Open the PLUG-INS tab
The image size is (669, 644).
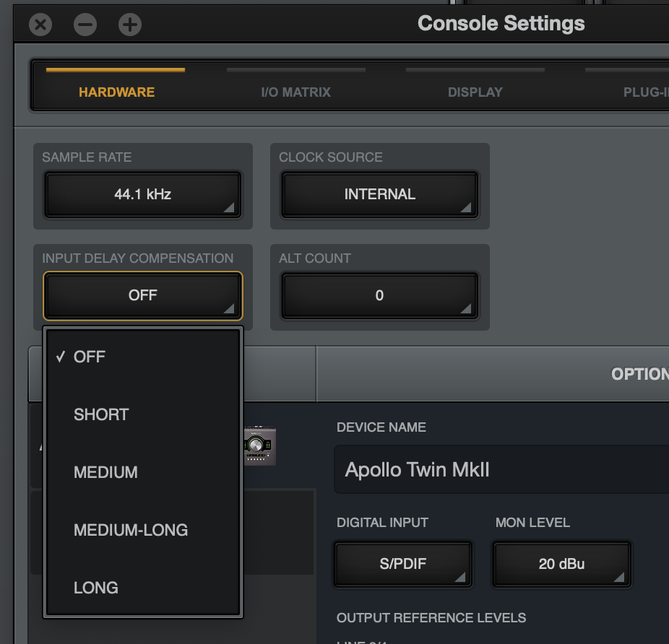[644, 92]
